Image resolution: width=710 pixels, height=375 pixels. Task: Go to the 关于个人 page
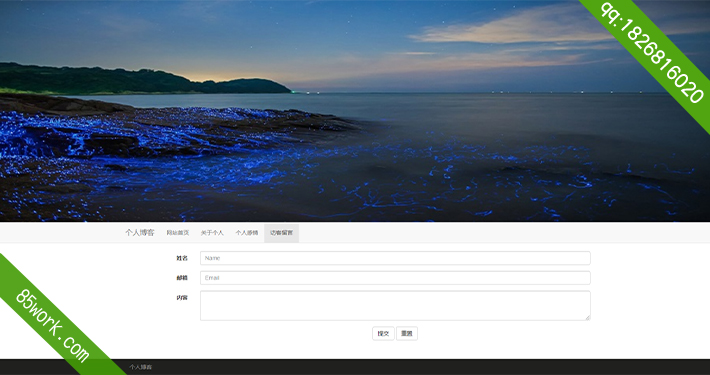(212, 233)
